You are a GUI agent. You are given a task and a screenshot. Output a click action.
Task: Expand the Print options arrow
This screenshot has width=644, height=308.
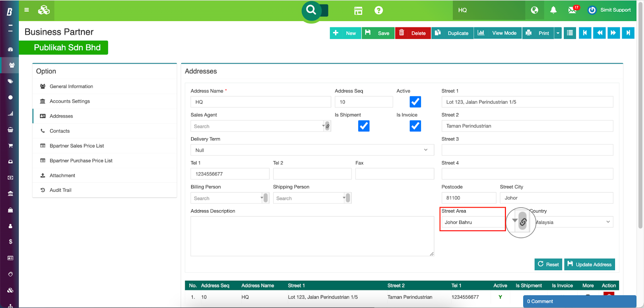click(558, 33)
